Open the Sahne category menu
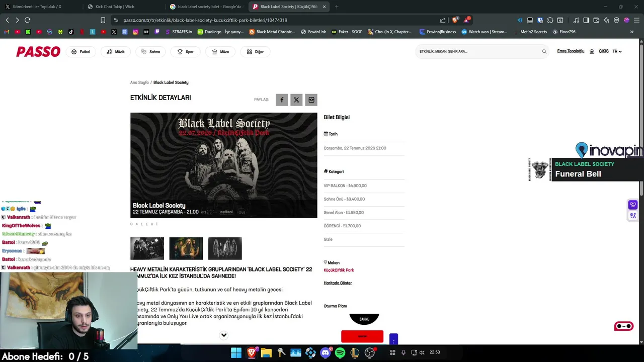Image resolution: width=644 pixels, height=362 pixels. (x=150, y=51)
